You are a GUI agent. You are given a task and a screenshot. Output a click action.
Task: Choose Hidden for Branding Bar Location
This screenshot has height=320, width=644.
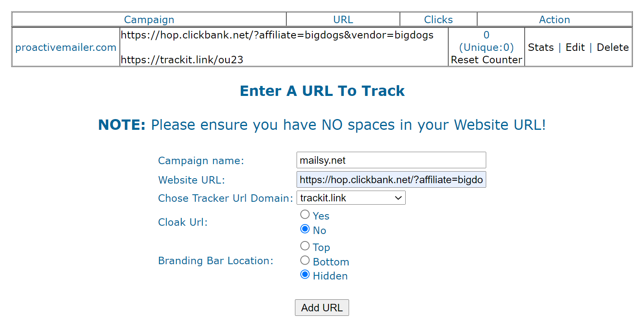pos(305,275)
